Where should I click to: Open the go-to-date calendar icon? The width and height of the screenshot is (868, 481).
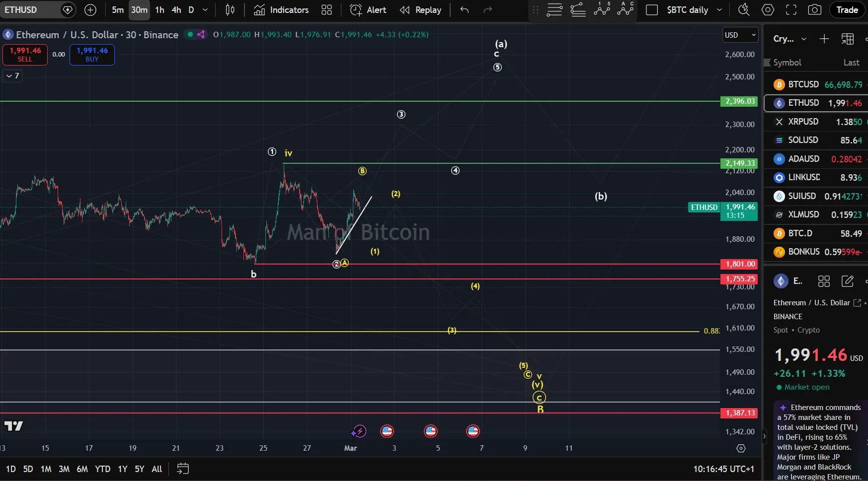tap(183, 469)
